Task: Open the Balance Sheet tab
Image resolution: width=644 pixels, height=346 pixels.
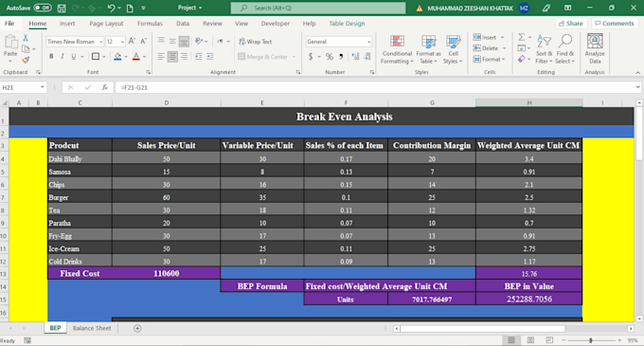Action: 92,328
